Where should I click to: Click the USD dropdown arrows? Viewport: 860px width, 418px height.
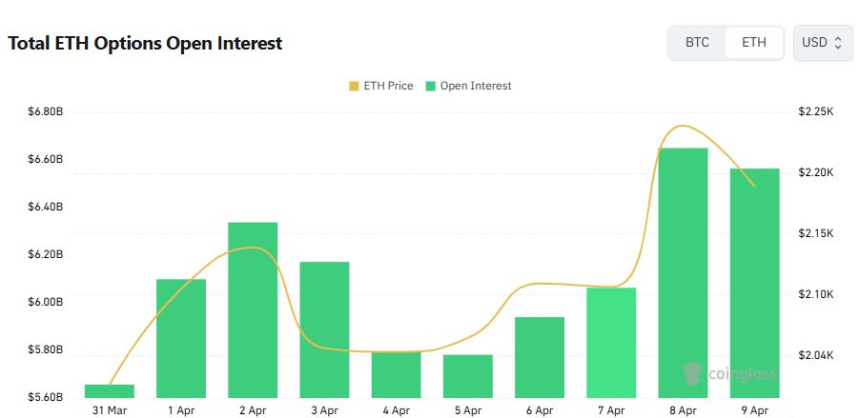click(838, 43)
